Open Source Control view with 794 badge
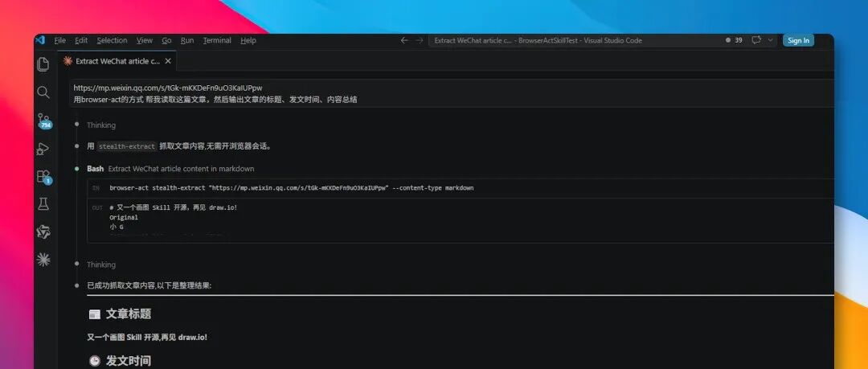 tap(43, 121)
